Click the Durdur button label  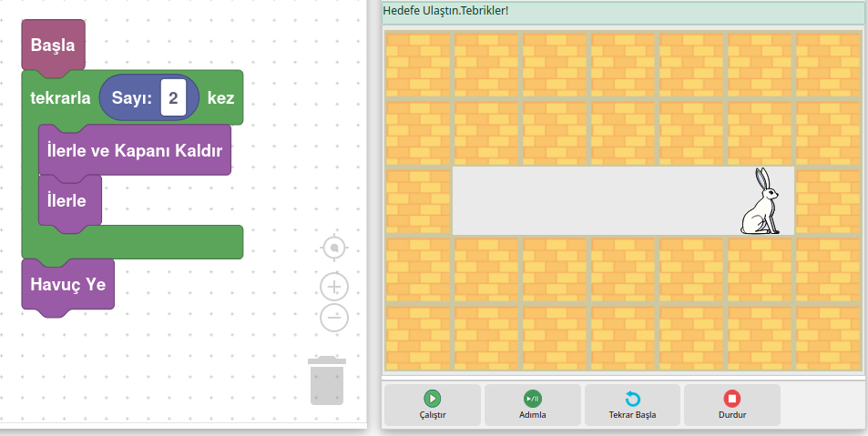coord(732,415)
